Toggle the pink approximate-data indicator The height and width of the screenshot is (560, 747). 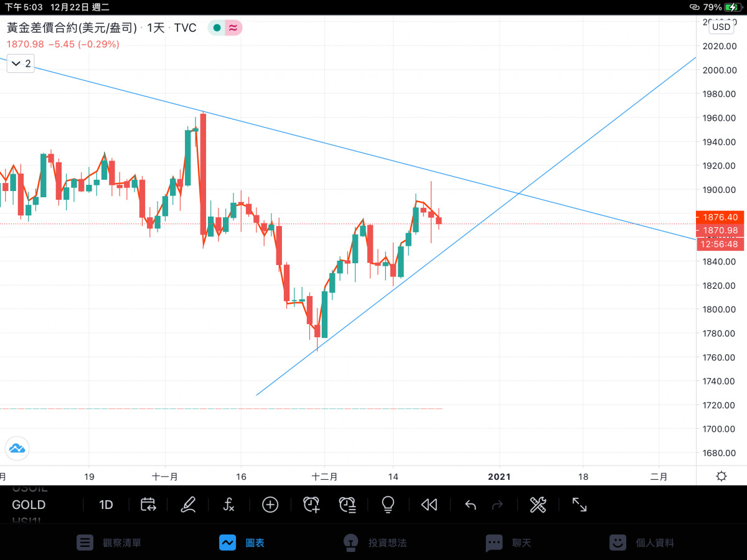pos(233,28)
